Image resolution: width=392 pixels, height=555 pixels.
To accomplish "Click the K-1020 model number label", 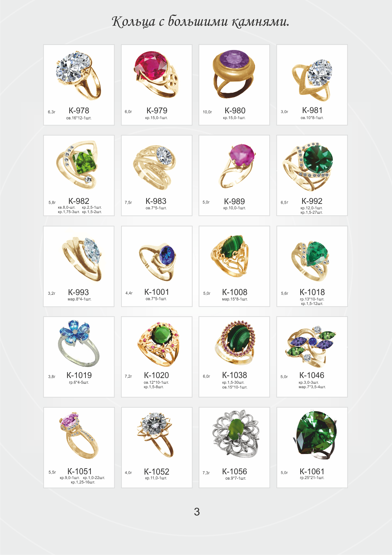I will [157, 375].
